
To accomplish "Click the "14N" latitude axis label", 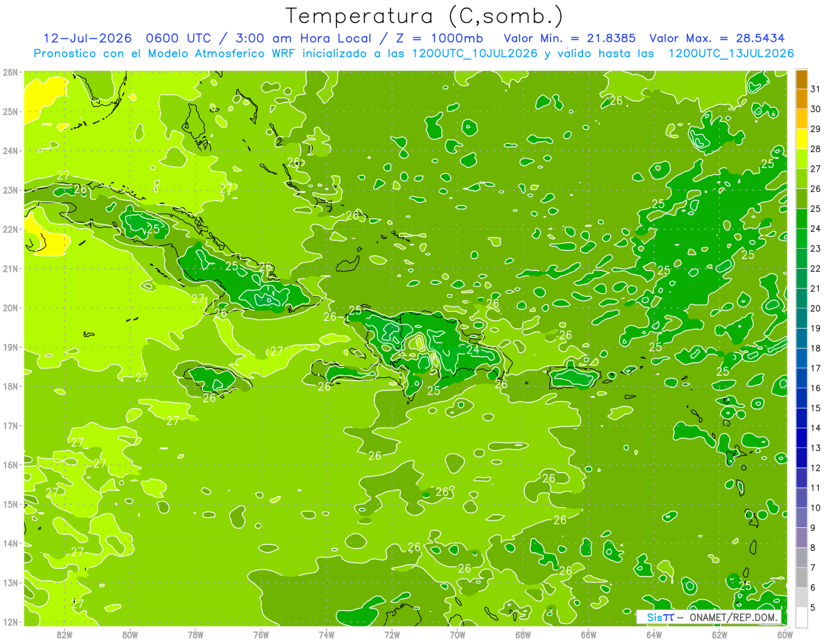I will tap(10, 543).
